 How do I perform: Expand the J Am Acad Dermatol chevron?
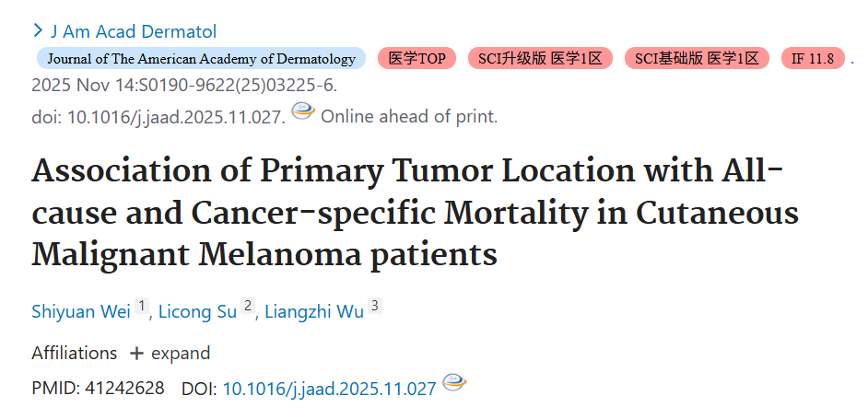(x=38, y=30)
